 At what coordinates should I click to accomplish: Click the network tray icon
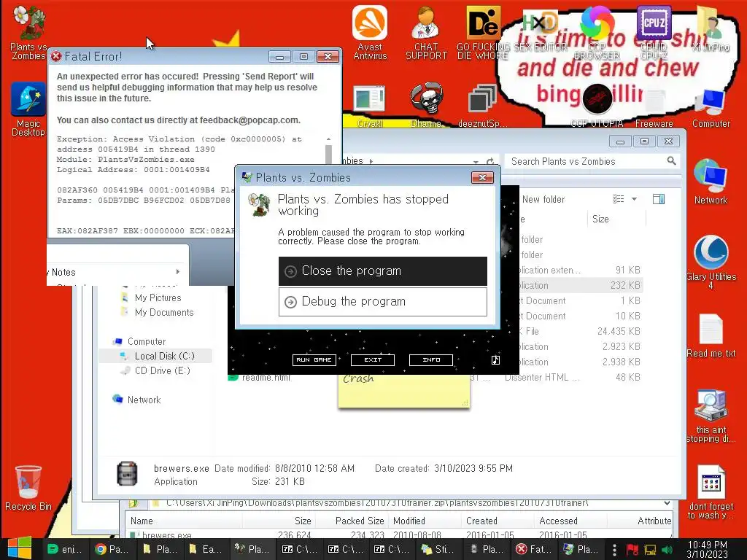[650, 550]
